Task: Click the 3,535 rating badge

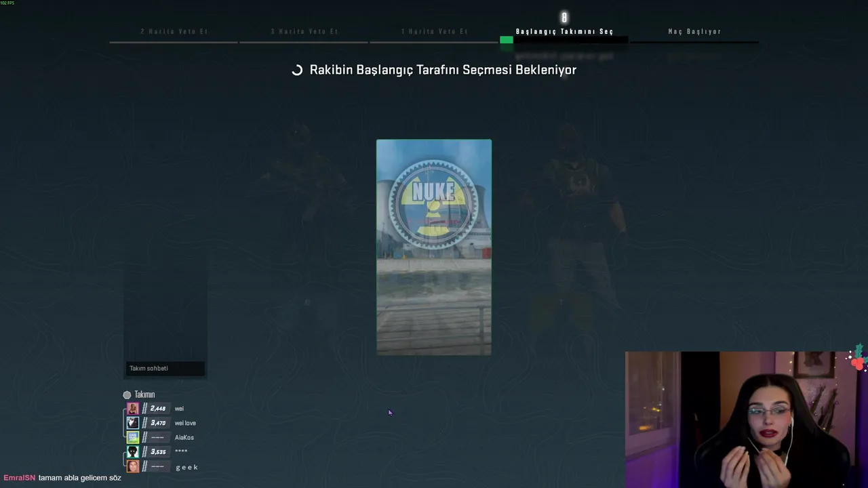Action: pos(158,451)
